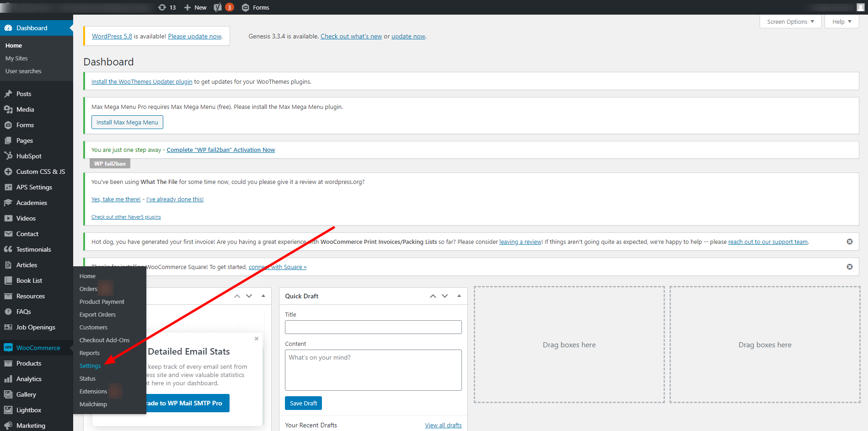Click the Forms icon in the sidebar
Viewport: 868px width, 431px height.
(8, 125)
